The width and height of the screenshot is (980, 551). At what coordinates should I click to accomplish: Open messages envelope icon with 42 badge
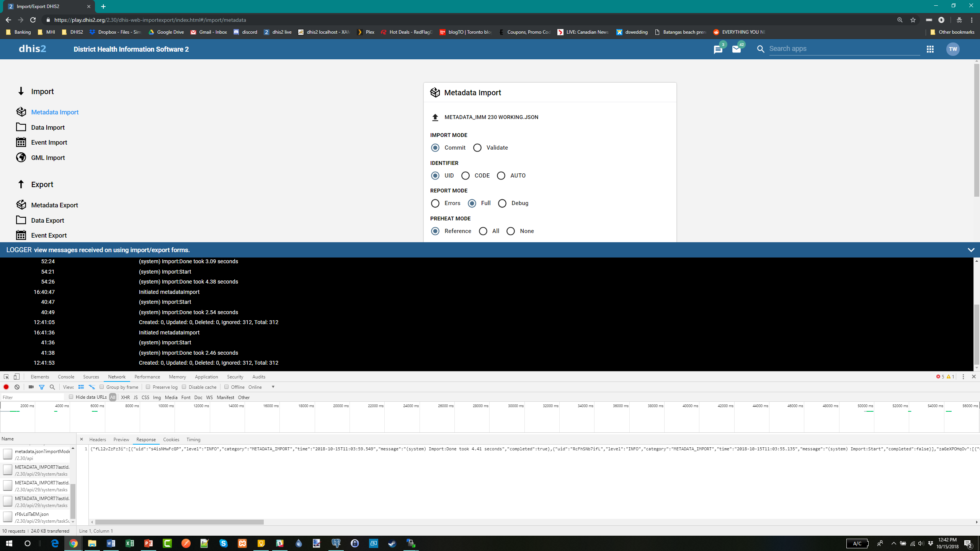(736, 49)
